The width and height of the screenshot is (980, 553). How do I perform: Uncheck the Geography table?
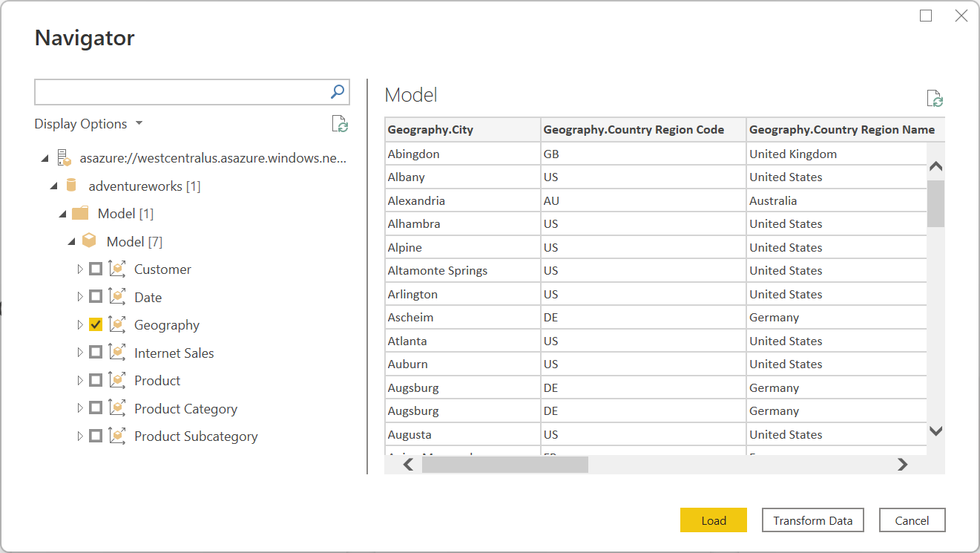pyautogui.click(x=95, y=324)
